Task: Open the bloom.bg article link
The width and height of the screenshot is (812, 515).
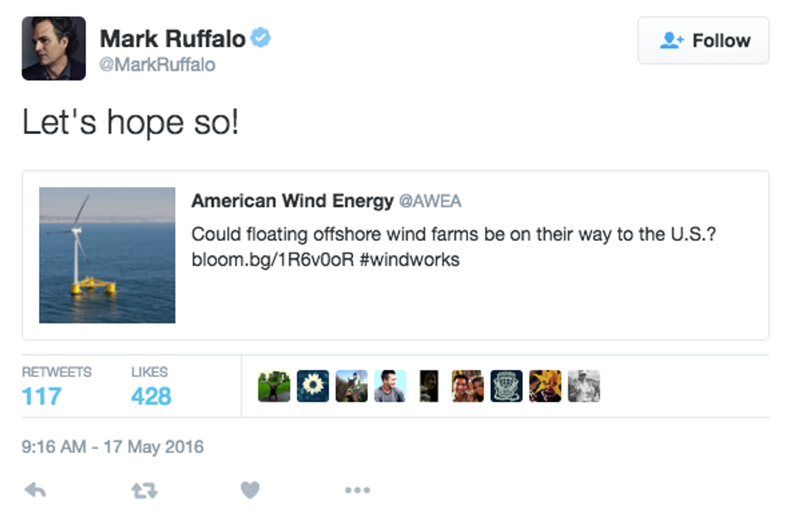Action: coord(273,260)
